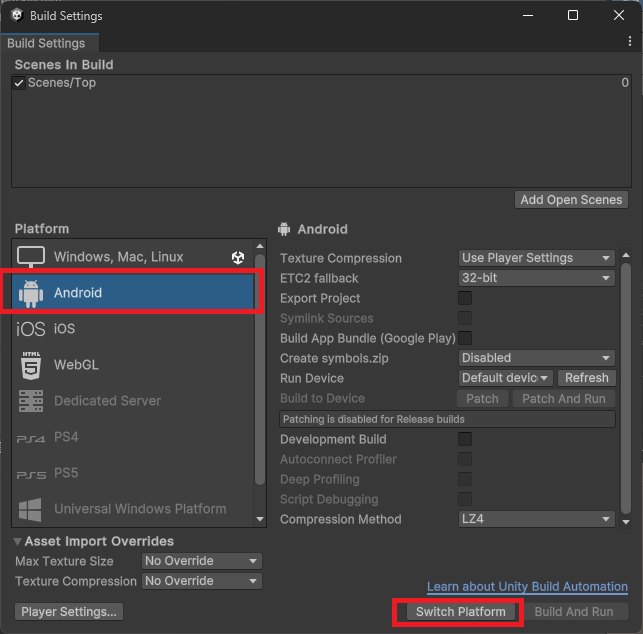This screenshot has width=643, height=634.
Task: Click the platform list scroll-up arrow
Action: [260, 246]
